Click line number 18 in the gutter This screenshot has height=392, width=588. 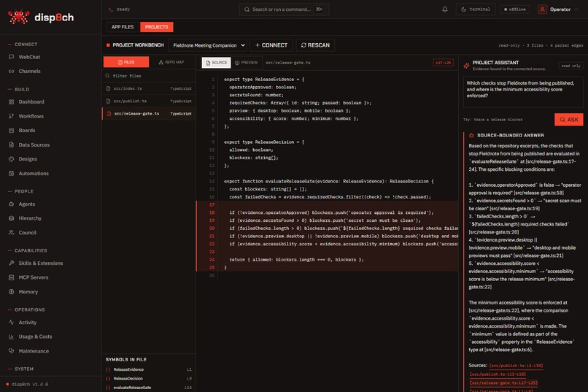tap(212, 212)
